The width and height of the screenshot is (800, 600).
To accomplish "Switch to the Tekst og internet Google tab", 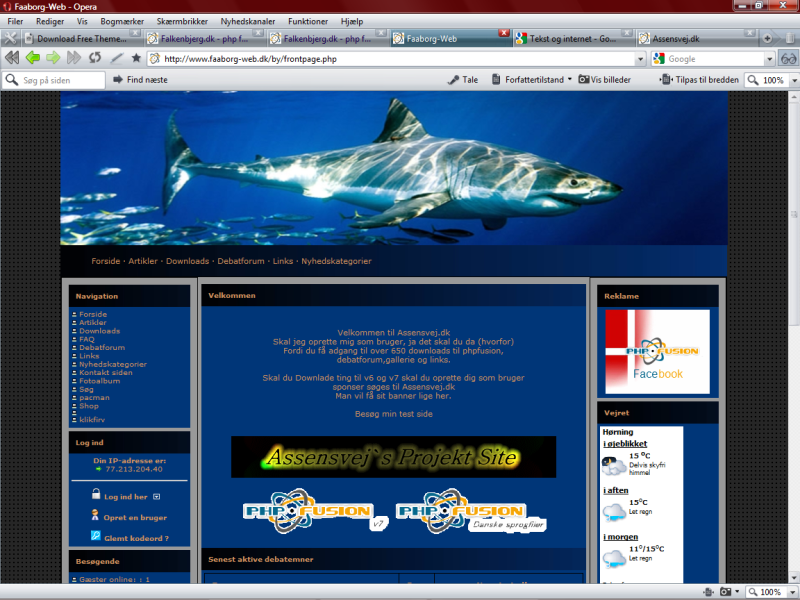I will tap(574, 39).
